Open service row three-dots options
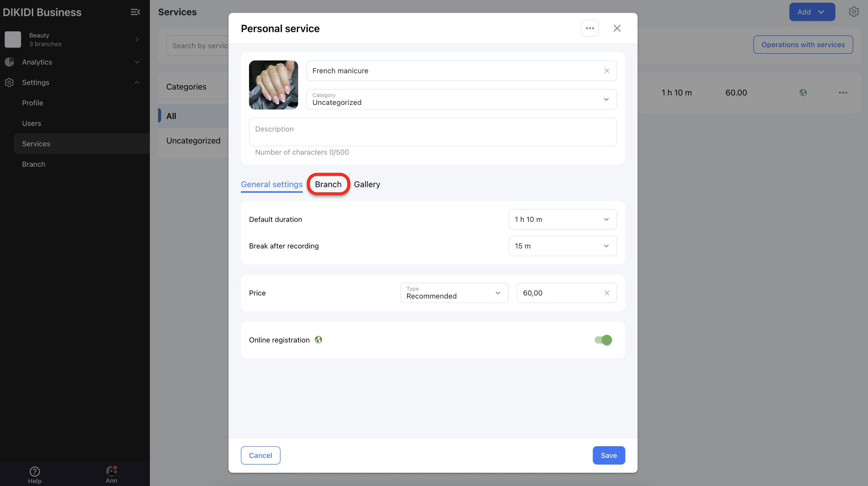This screenshot has width=868, height=486. click(843, 93)
